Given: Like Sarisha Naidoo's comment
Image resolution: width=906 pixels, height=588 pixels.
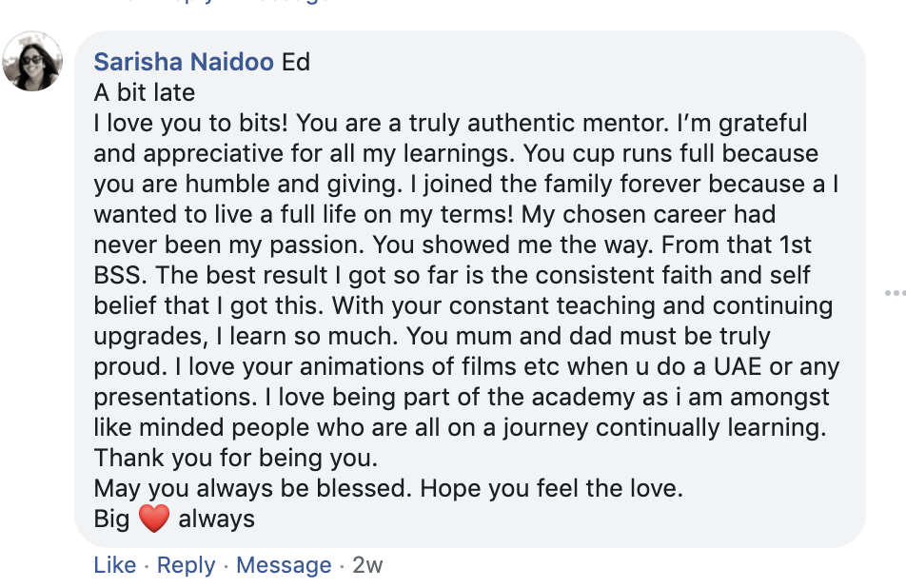Looking at the screenshot, I should pos(114,565).
